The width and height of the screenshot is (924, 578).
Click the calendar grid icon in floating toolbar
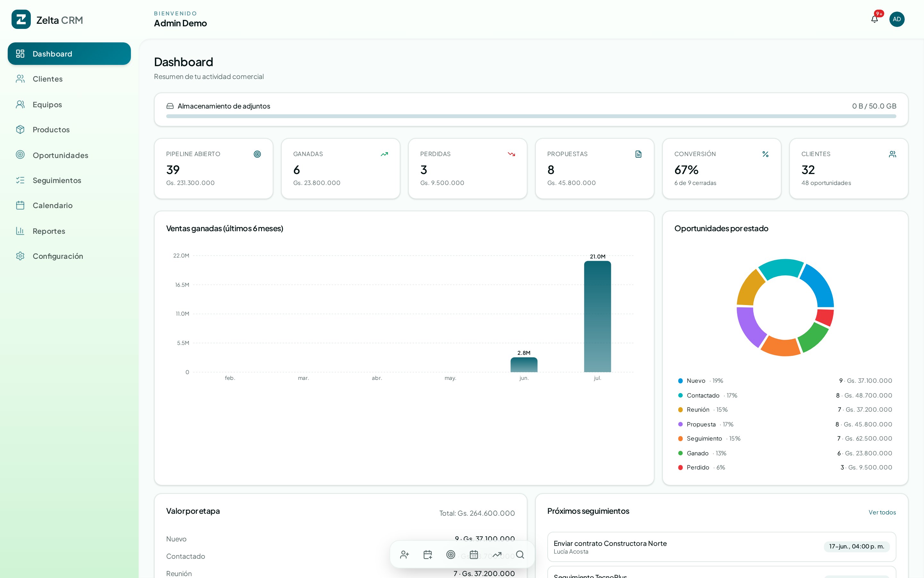click(x=474, y=554)
